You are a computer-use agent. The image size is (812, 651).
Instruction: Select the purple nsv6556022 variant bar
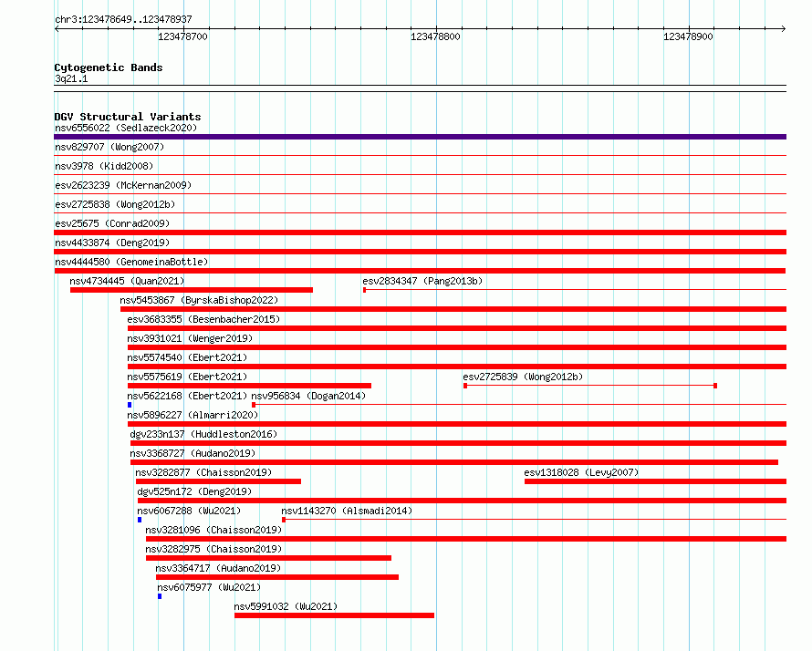point(420,137)
